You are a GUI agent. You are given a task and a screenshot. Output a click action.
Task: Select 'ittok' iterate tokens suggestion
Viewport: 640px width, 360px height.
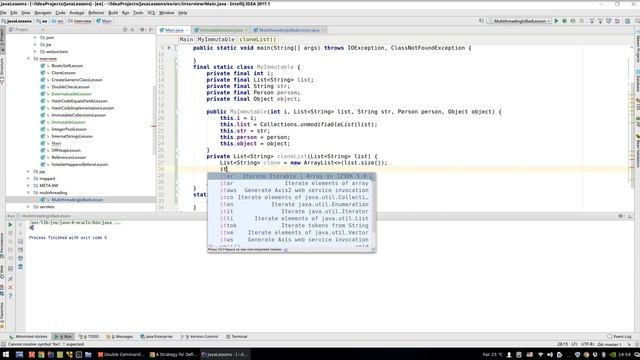(x=290, y=226)
